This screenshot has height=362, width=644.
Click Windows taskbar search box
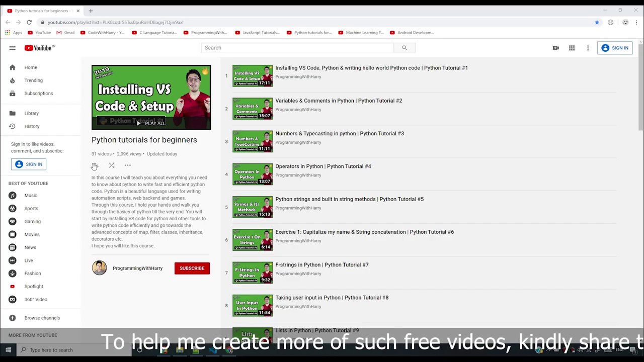point(73,350)
